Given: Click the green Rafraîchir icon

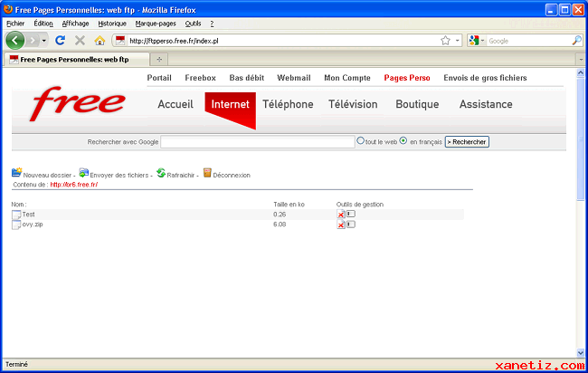Looking at the screenshot, I should [x=161, y=173].
